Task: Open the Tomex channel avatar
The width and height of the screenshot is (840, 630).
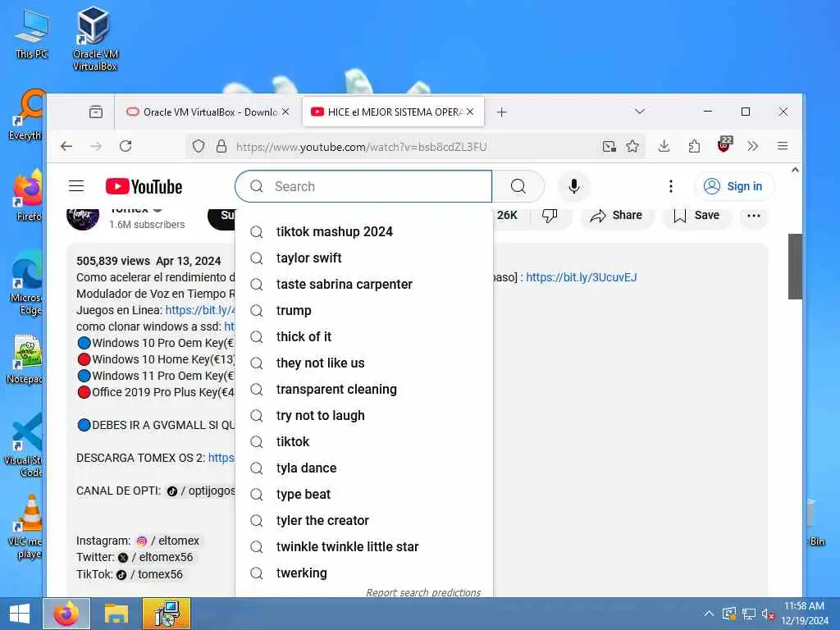Action: [x=83, y=218]
